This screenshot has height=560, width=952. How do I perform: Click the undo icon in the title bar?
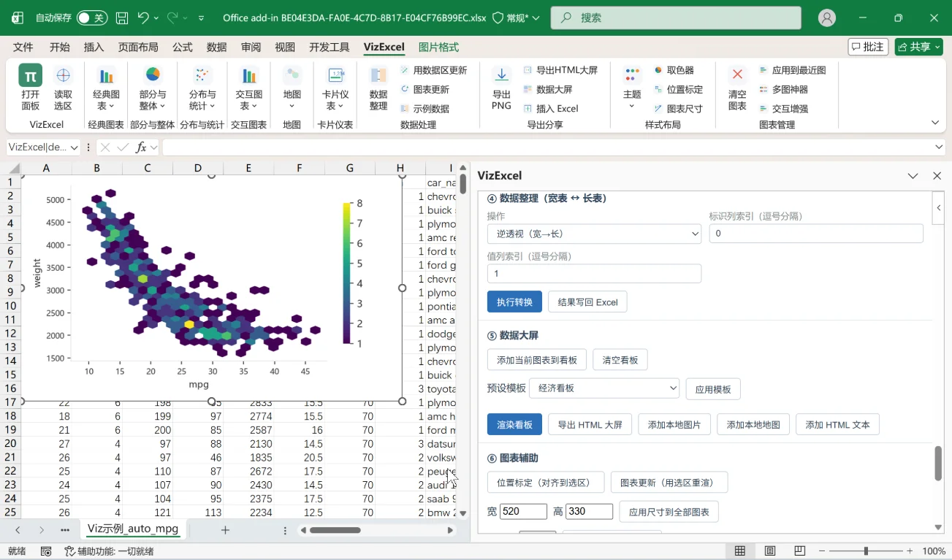click(143, 18)
